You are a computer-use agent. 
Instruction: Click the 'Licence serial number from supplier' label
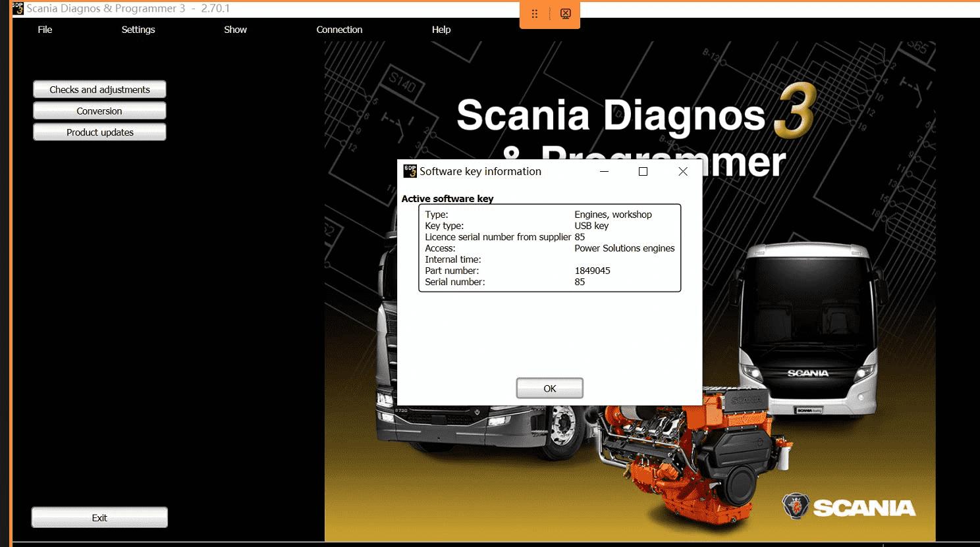(498, 237)
